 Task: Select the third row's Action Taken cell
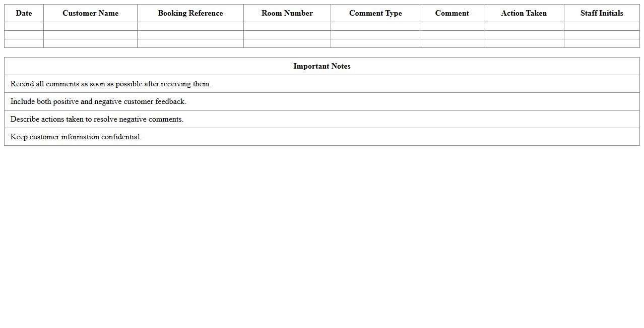pos(524,43)
